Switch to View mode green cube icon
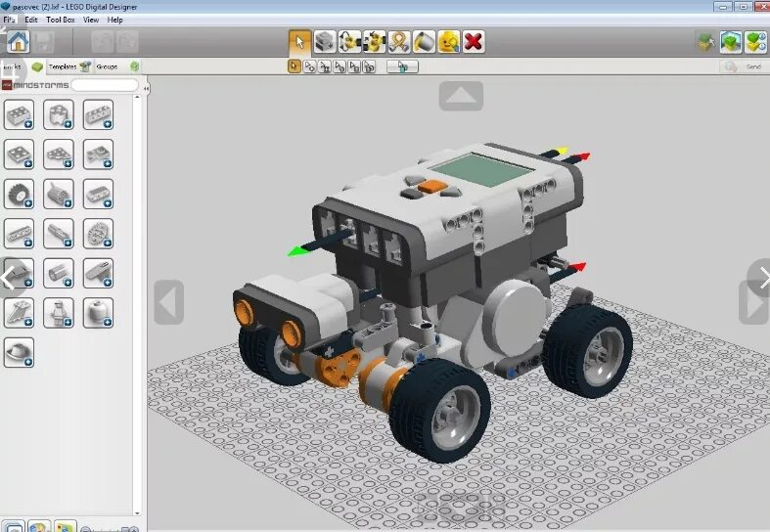Viewport: 770px width, 532px height. [x=731, y=42]
